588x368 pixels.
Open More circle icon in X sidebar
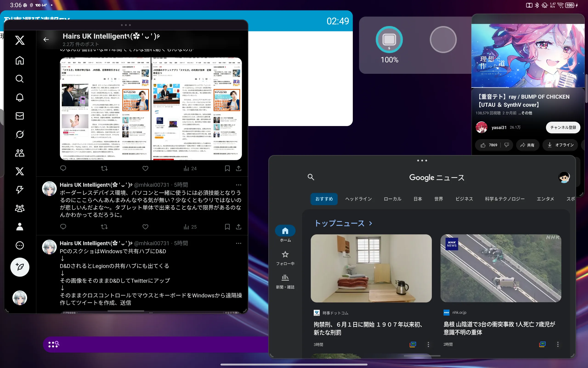[20, 245]
